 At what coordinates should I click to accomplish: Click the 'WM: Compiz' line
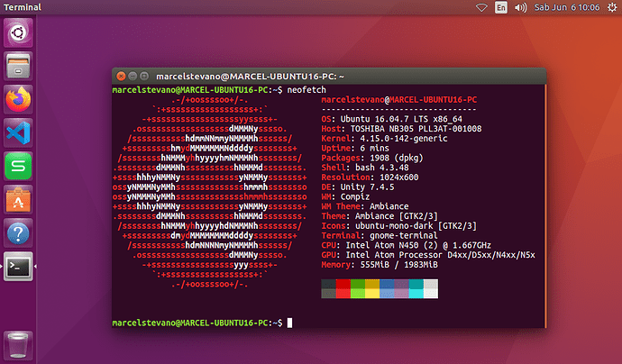(345, 196)
